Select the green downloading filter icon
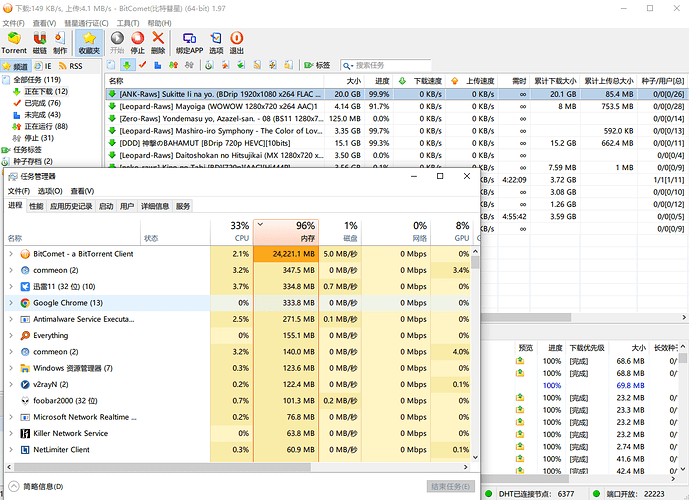Image resolution: width=689 pixels, height=500 pixels. pyautogui.click(x=127, y=65)
